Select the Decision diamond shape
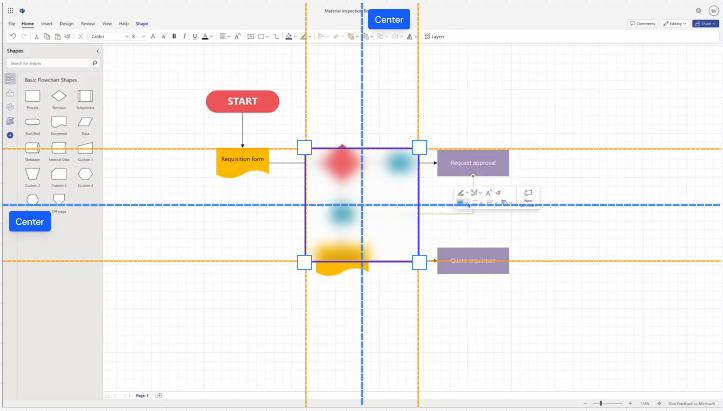The image size is (723, 411). point(59,96)
